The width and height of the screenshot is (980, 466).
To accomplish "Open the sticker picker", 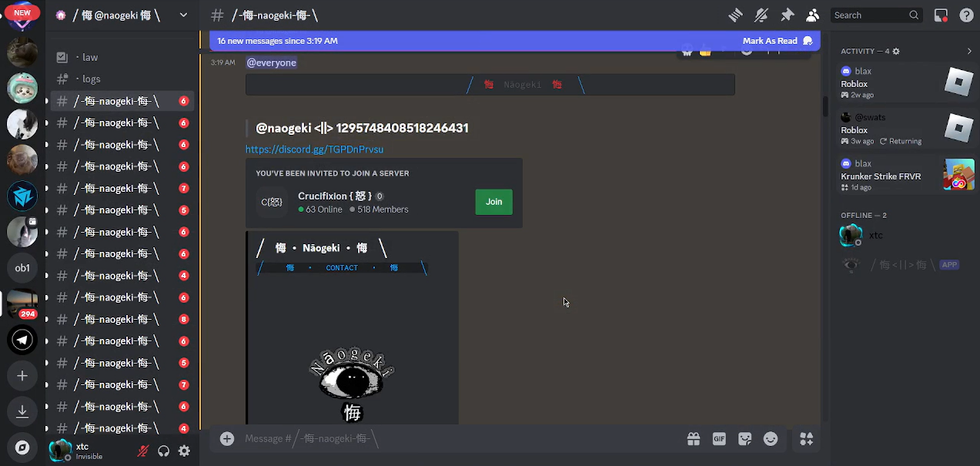I will click(744, 439).
